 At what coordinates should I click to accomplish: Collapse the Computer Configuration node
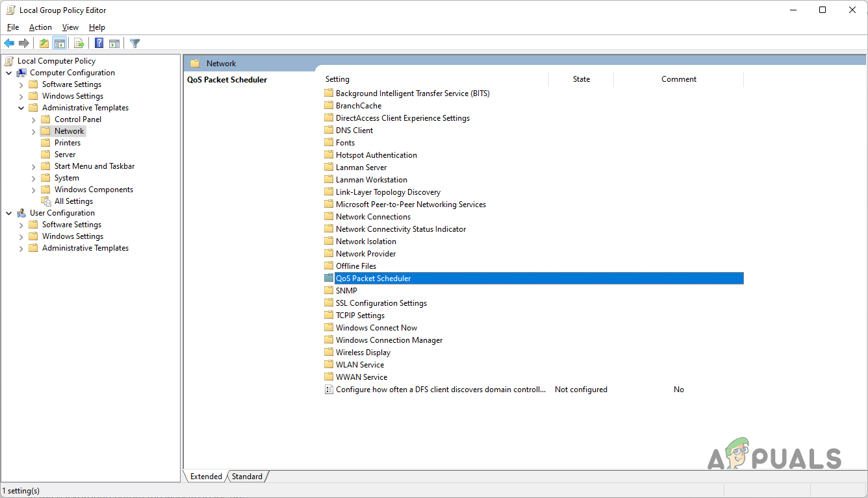point(9,73)
